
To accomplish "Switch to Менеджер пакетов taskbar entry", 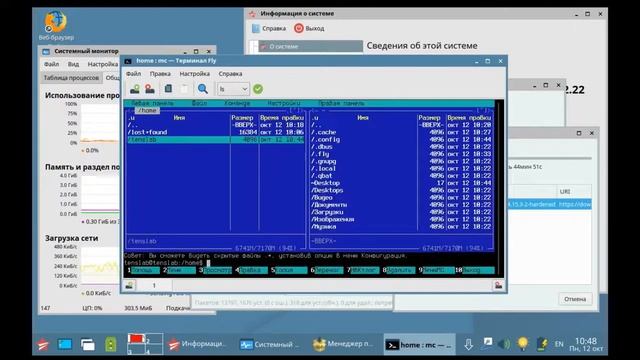I will point(343,345).
